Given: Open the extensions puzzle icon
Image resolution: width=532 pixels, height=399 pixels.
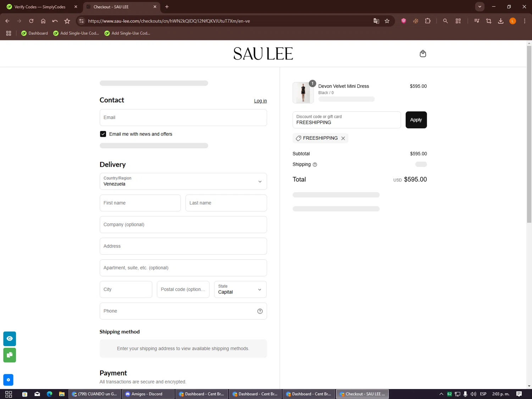Looking at the screenshot, I should pyautogui.click(x=428, y=21).
